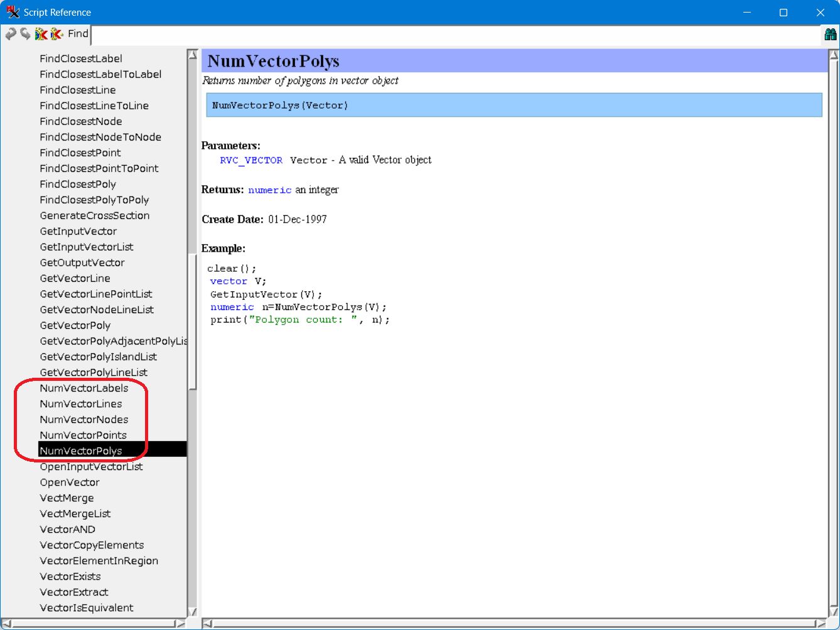Open the NumVectorNodes function entry
This screenshot has width=840, height=630.
pos(83,420)
